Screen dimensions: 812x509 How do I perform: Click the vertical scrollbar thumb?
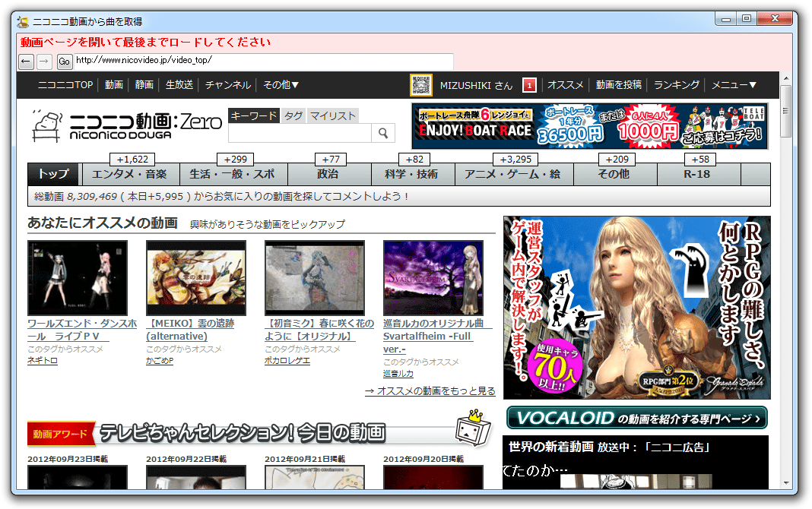(786, 112)
